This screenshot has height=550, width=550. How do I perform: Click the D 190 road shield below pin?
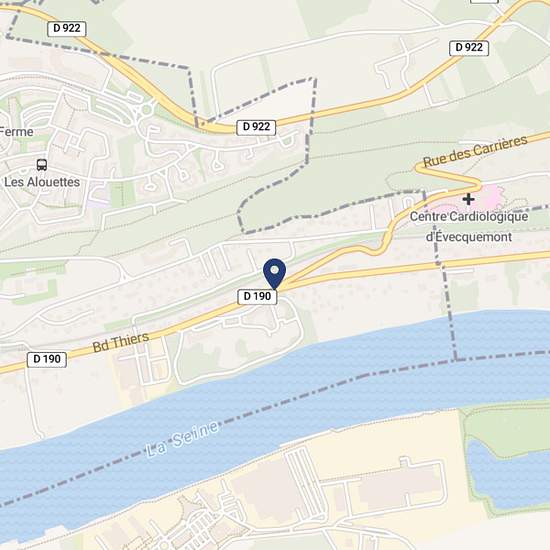257,296
